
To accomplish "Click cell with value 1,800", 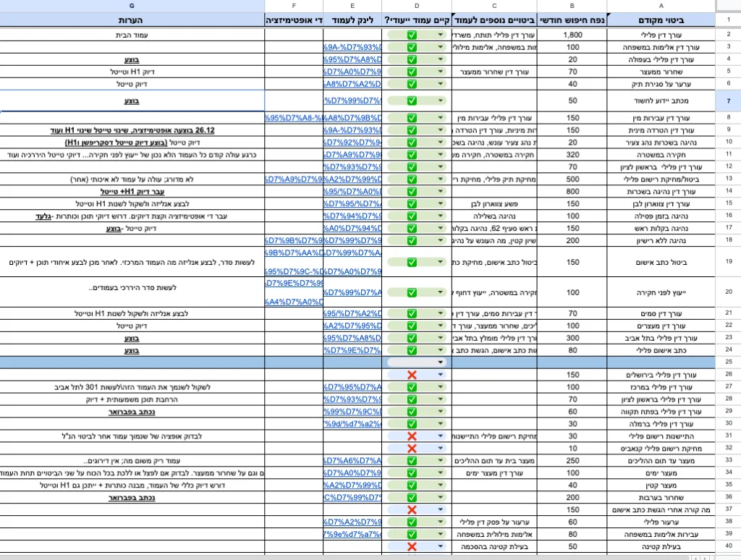I will [x=572, y=35].
